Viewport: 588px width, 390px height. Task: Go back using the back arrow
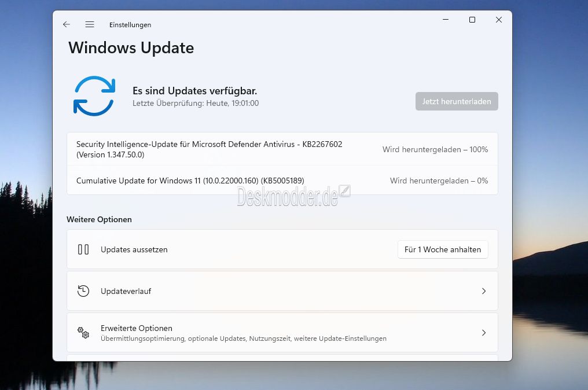[67, 24]
